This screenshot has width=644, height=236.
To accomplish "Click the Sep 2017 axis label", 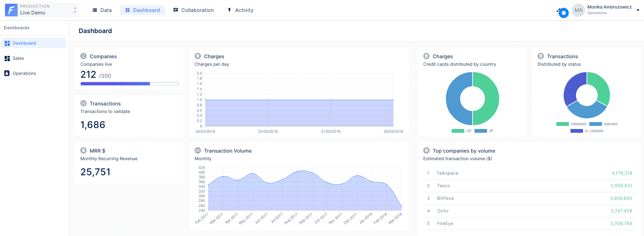I will point(305,218).
